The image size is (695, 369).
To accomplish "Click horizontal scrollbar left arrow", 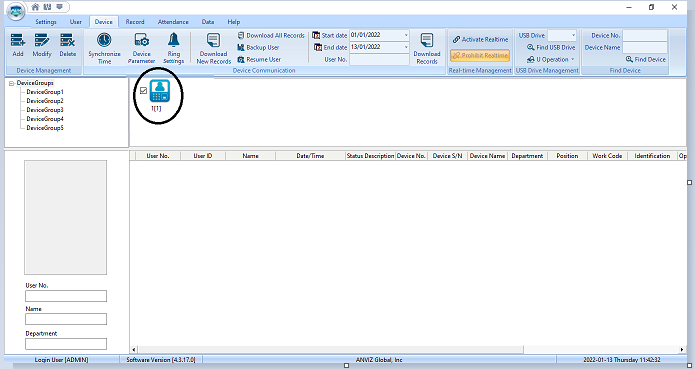I will [x=134, y=350].
